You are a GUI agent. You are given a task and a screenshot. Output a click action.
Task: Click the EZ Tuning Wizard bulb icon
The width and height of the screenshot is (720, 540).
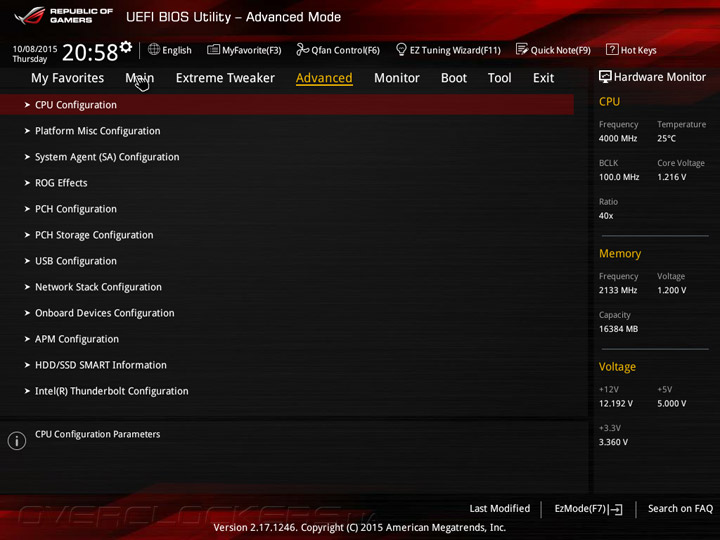(x=401, y=49)
